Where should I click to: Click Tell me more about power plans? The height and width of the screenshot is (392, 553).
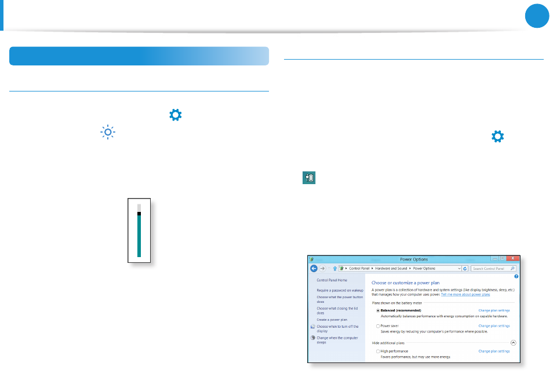pyautogui.click(x=465, y=295)
